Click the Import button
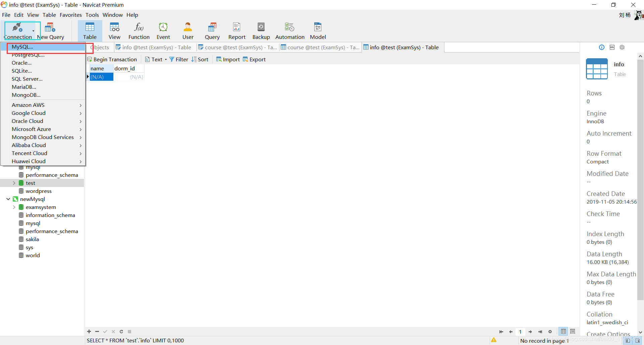Viewport: 644px width, 345px height. click(228, 59)
